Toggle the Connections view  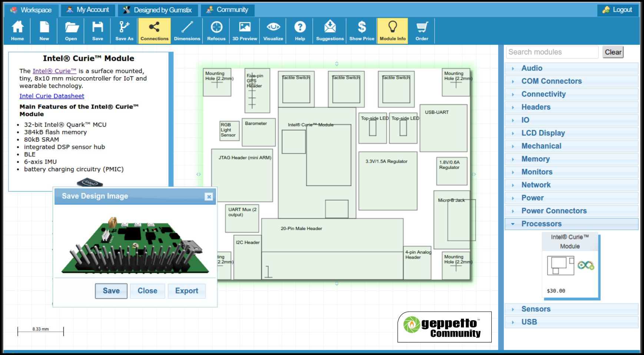click(155, 31)
